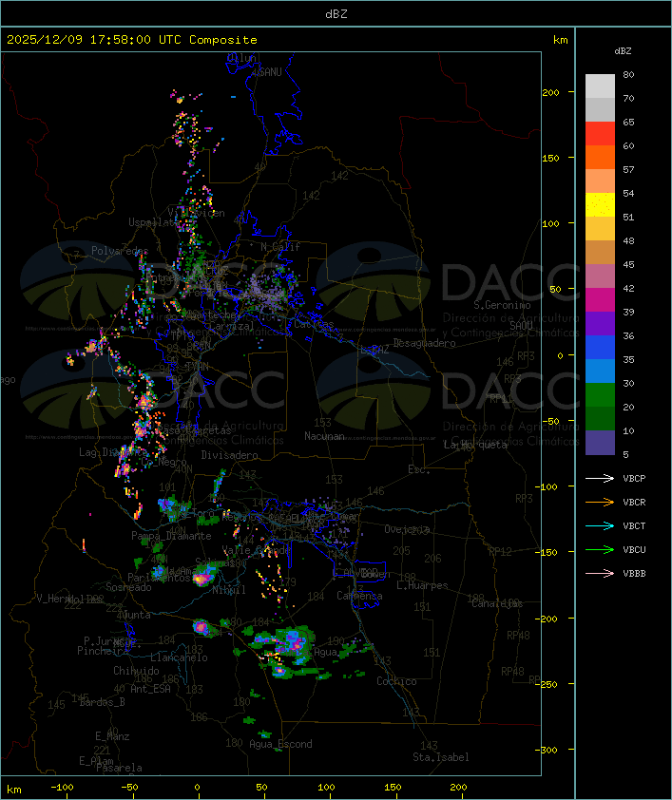Click the N_Calif place label
The height and width of the screenshot is (800, 672).
pyautogui.click(x=280, y=247)
